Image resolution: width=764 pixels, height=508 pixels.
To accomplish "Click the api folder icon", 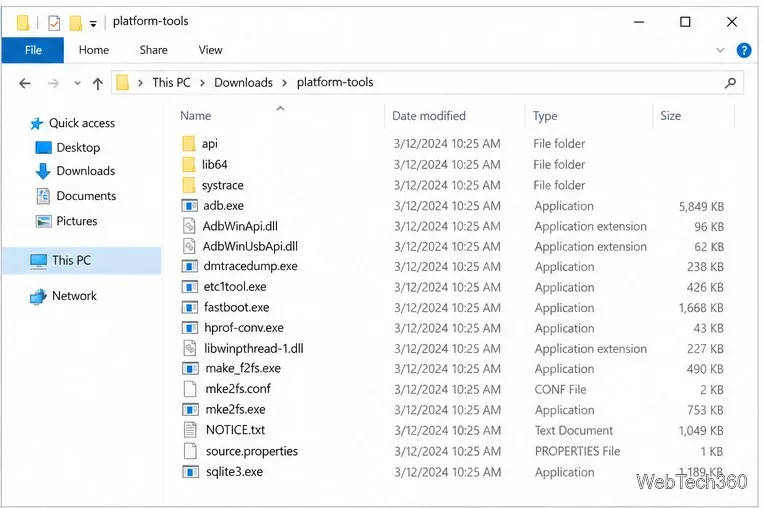I will tap(189, 144).
